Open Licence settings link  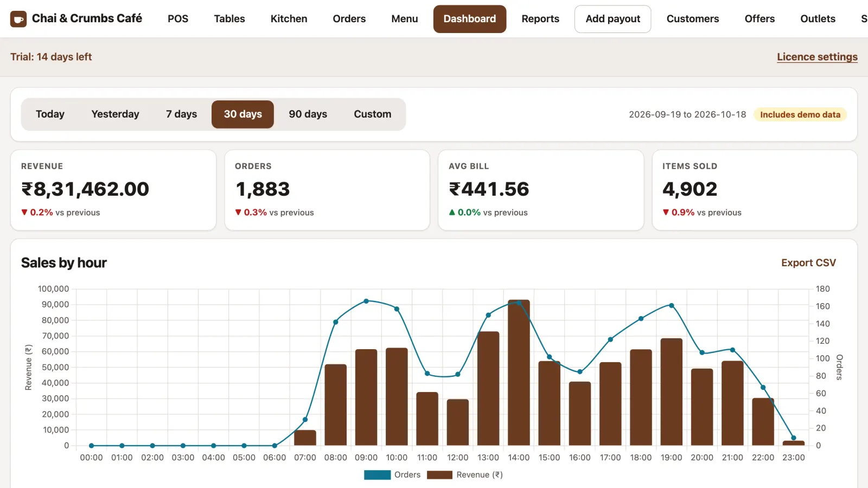[817, 57]
